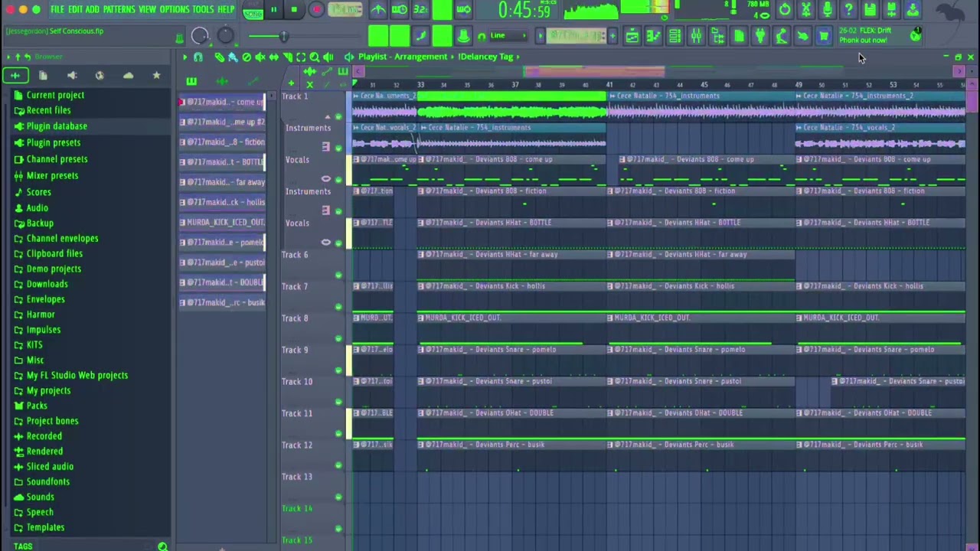Click the main pitch knob
This screenshot has height=551, width=980.
[x=226, y=36]
